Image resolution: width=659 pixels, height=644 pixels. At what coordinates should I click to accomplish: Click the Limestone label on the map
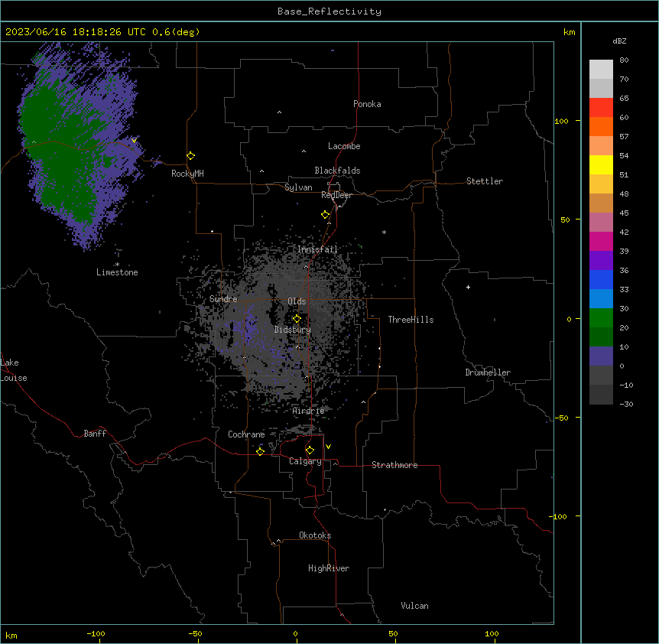117,272
